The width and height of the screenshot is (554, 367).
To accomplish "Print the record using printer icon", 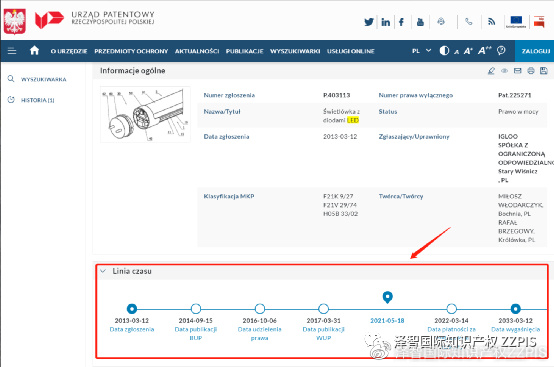I will click(x=531, y=71).
